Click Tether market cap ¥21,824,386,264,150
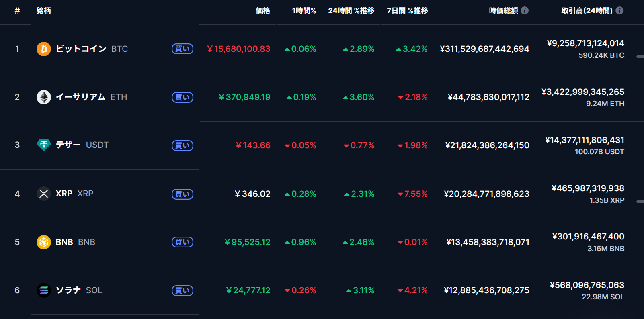 click(487, 145)
